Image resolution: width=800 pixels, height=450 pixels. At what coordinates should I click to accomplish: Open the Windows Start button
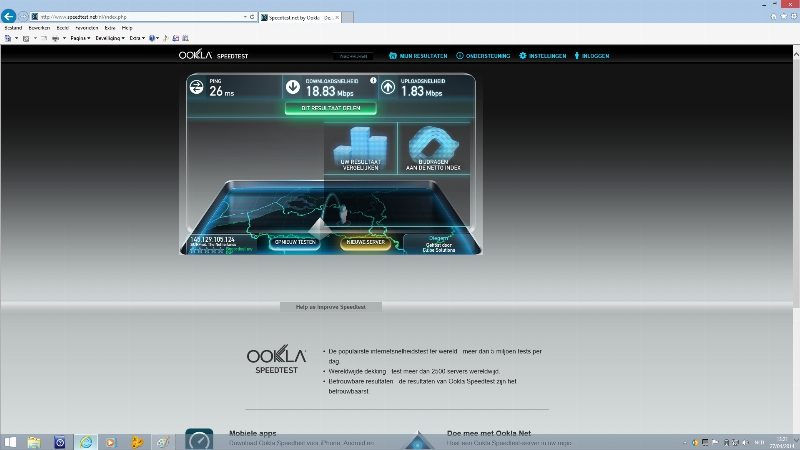pyautogui.click(x=10, y=442)
